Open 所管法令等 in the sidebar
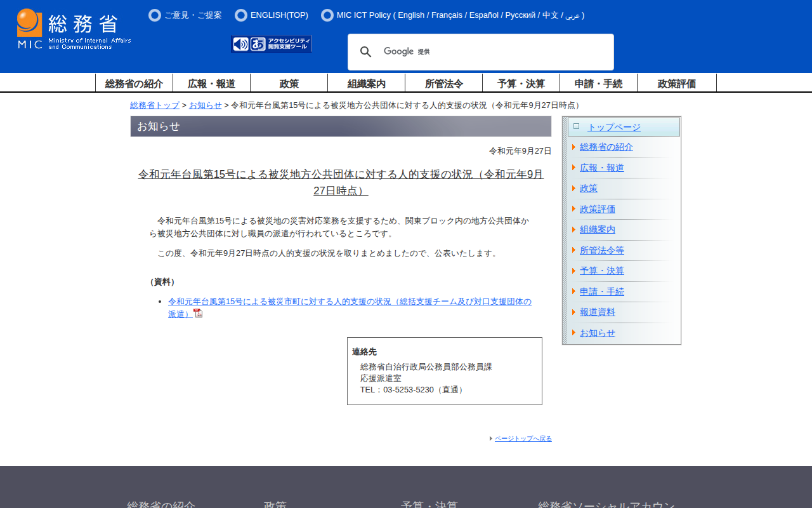 602,250
